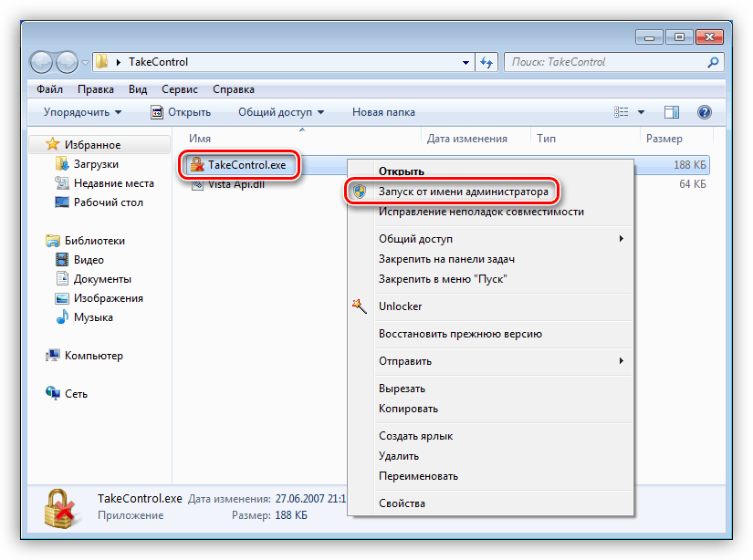Click the TakeControl.exe padlock file icon
The height and width of the screenshot is (560, 753).
197,165
